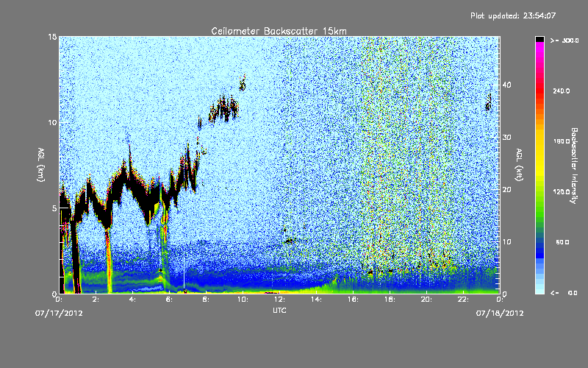Viewport: 588px width, 368px height.
Task: Select the AGL (kft) axis label
Action: [x=519, y=165]
